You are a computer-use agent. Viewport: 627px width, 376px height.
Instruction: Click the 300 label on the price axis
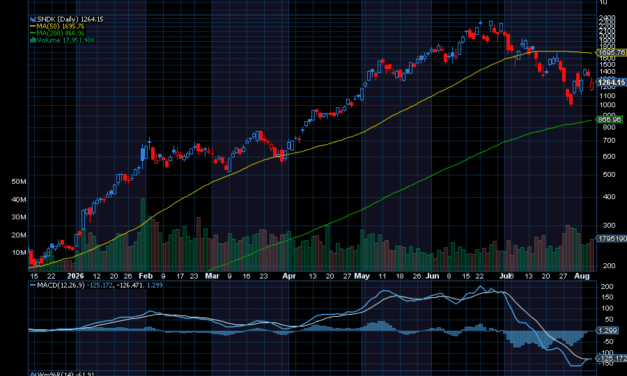click(x=609, y=225)
